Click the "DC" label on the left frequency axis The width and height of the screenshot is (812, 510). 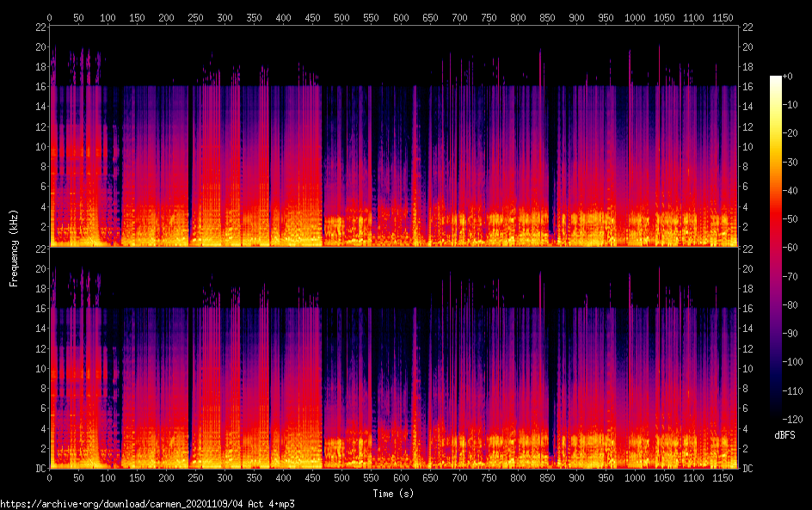pyautogui.click(x=41, y=469)
